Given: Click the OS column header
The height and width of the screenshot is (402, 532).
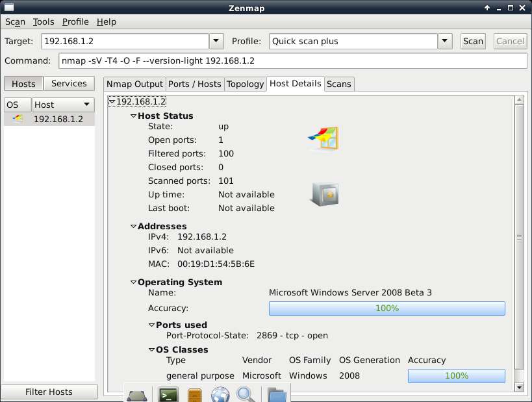Looking at the screenshot, I should 18,105.
